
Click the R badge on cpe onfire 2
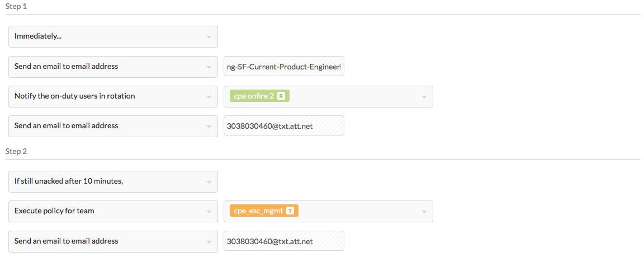[281, 96]
